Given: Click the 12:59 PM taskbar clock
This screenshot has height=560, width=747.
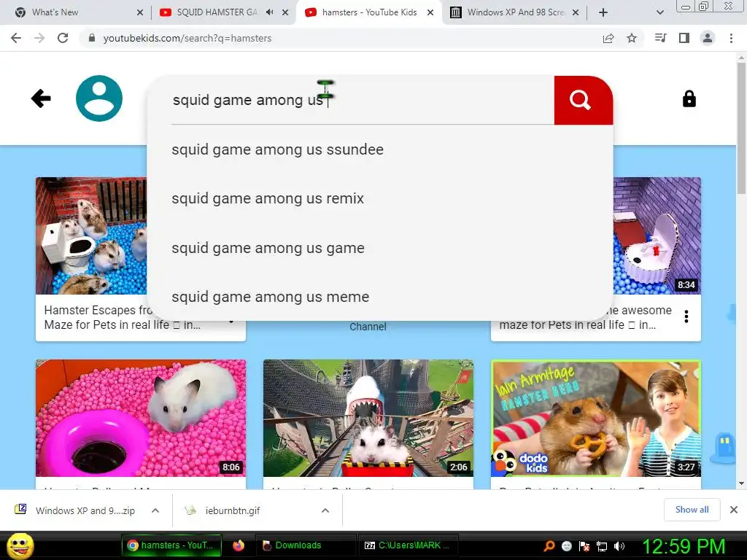Looking at the screenshot, I should coord(684,546).
